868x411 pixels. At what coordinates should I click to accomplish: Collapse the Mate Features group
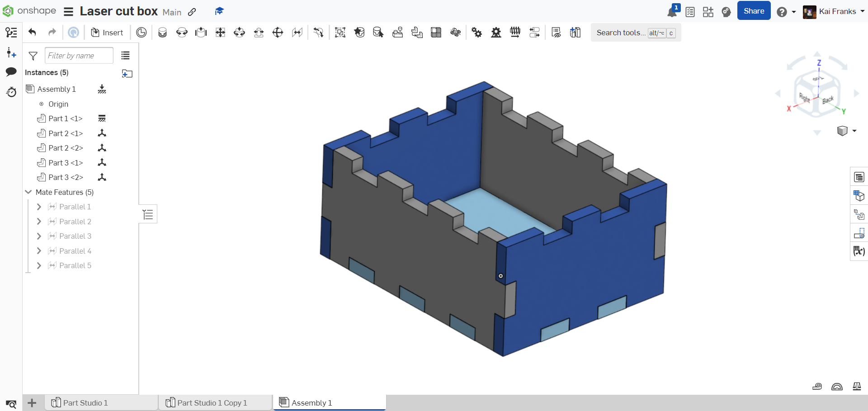28,192
